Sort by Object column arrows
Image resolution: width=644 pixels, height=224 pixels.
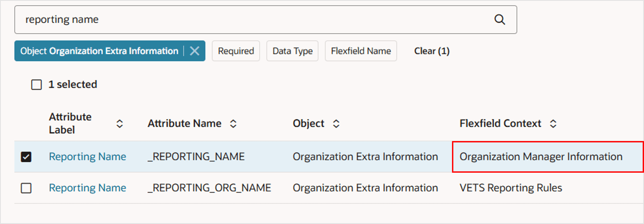coord(336,123)
